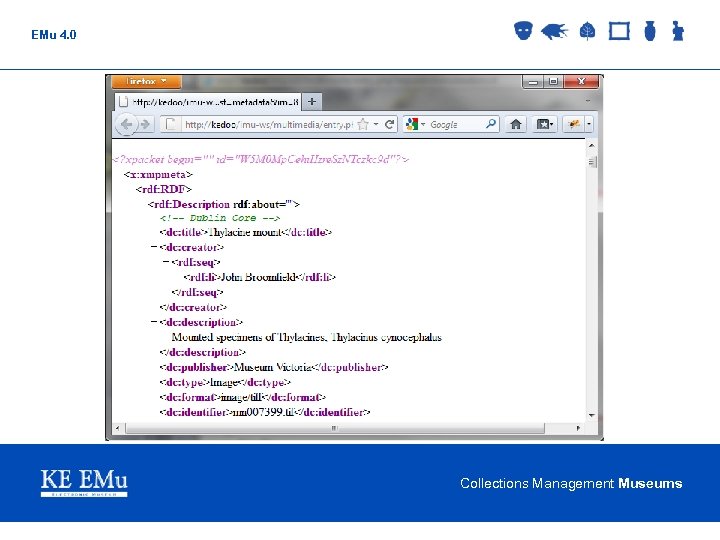This screenshot has height=540, width=720.
Task: Click the x:xmpmeta tag line
Action: point(158,174)
